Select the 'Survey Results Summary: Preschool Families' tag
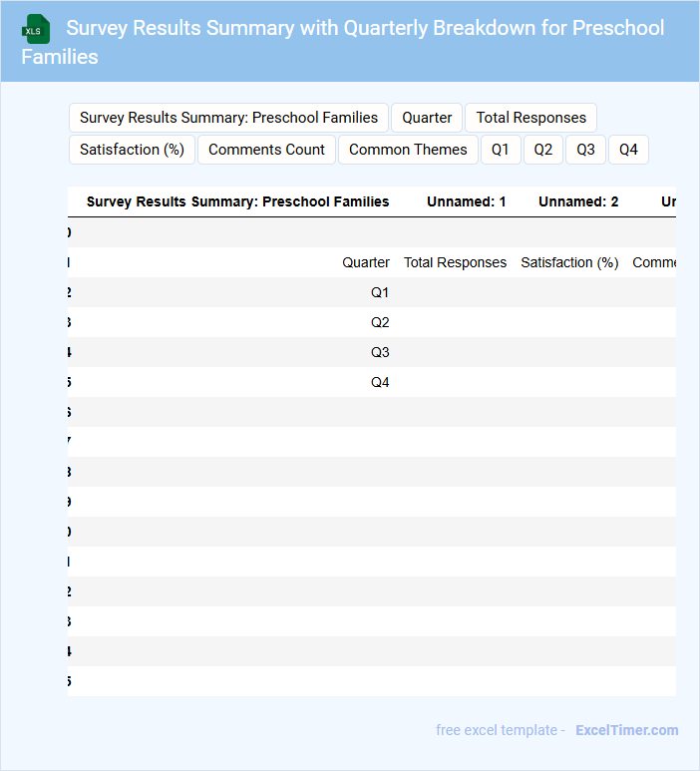 point(228,118)
